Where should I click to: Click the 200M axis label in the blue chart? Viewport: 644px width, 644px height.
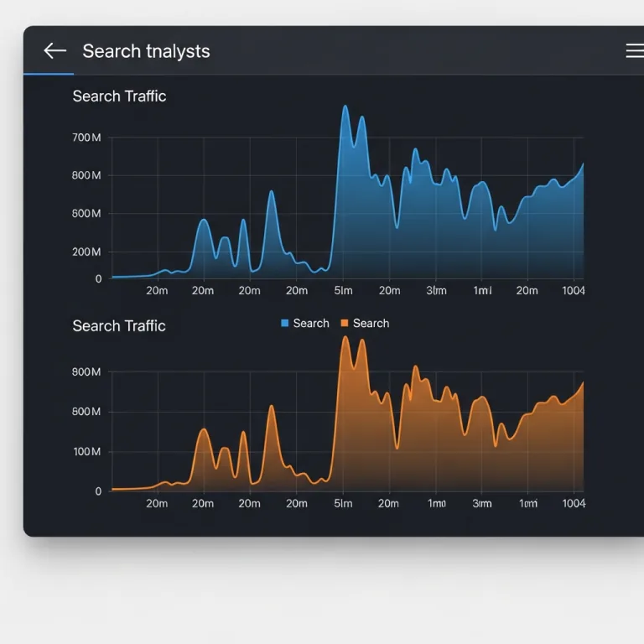(x=86, y=252)
